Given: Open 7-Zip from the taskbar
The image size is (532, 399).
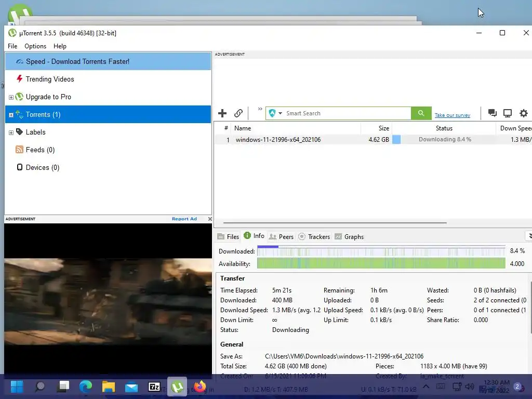Looking at the screenshot, I should [x=154, y=387].
